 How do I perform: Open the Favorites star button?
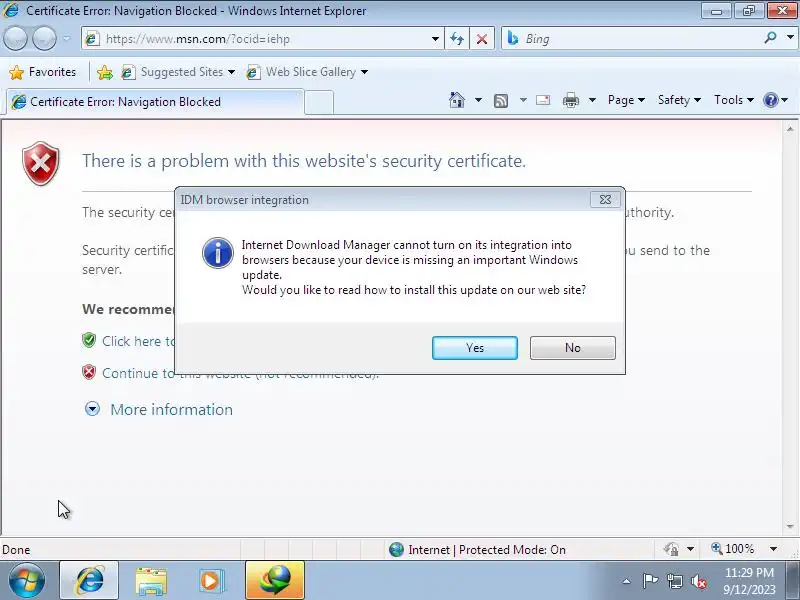click(43, 72)
